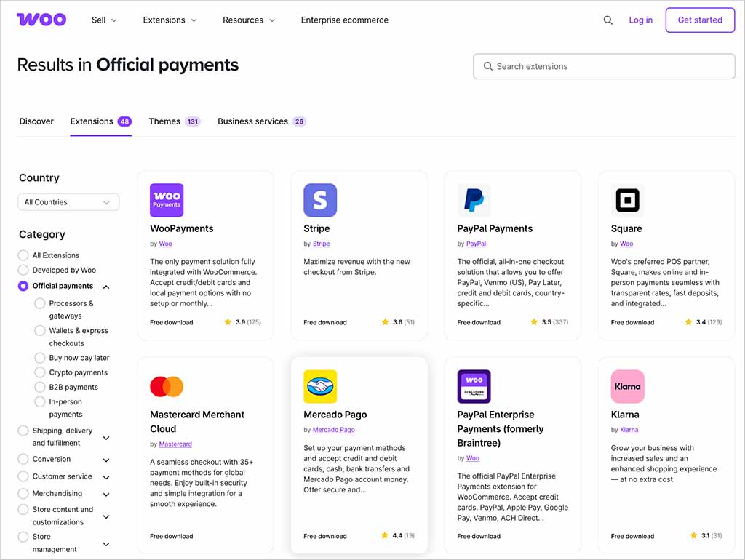The image size is (745, 560).
Task: Click the Woo developer link under Square
Action: pyautogui.click(x=626, y=244)
